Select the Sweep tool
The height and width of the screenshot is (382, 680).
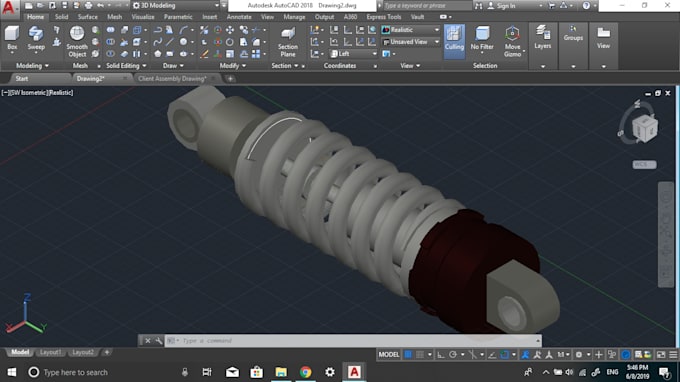coord(36,38)
